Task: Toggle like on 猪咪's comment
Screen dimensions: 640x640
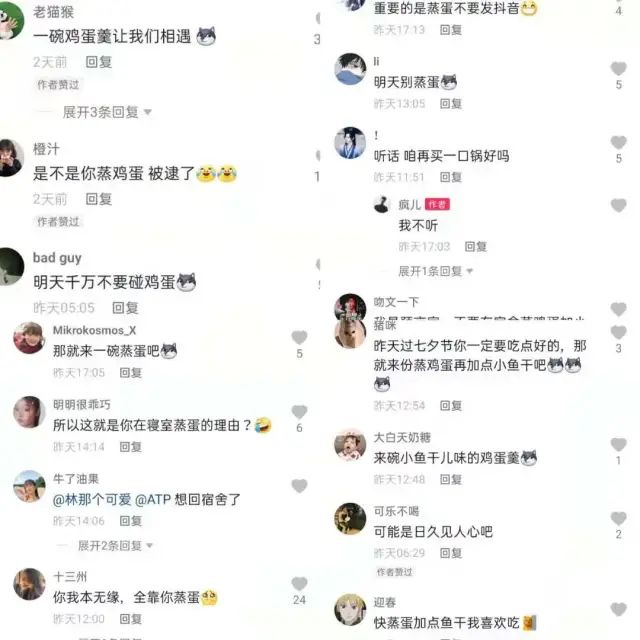Action: pos(618,332)
